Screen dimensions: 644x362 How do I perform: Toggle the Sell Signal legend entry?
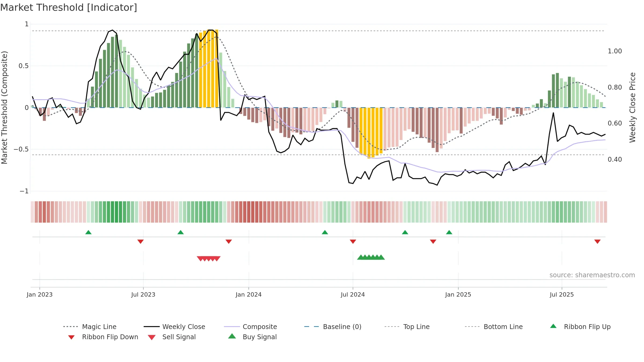[172, 337]
